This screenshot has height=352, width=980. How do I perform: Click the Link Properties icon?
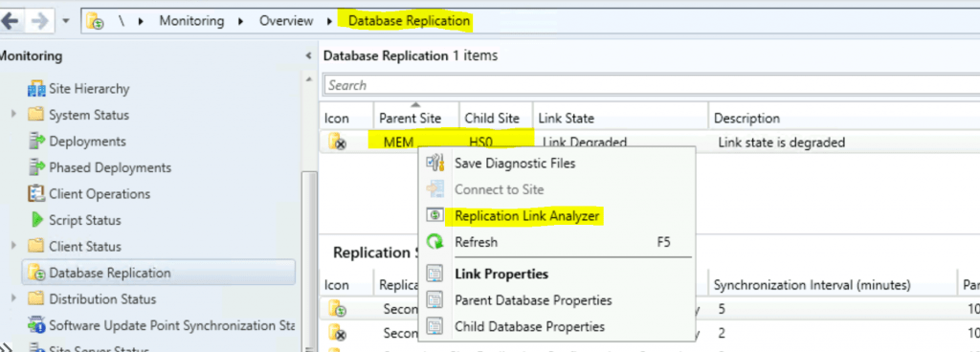(434, 274)
